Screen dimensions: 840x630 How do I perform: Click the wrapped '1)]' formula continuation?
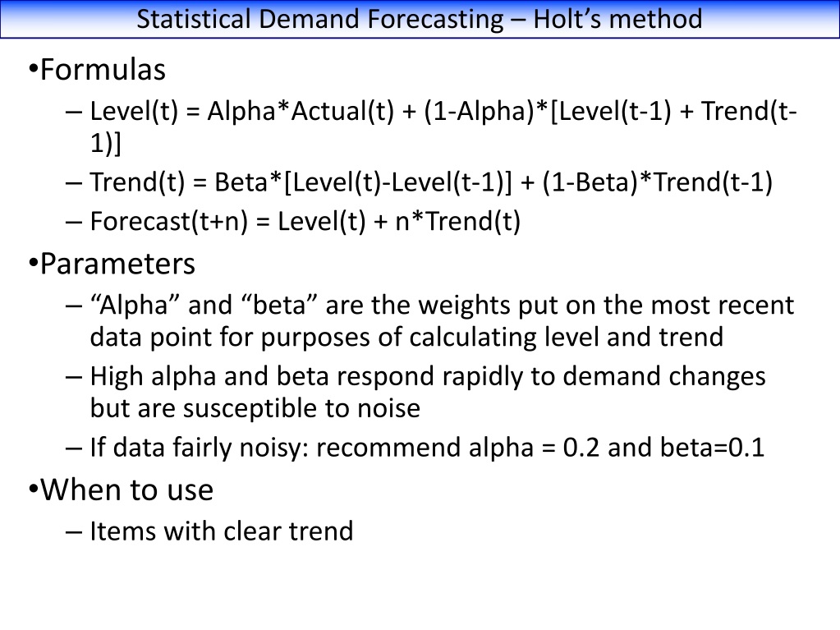pyautogui.click(x=106, y=143)
